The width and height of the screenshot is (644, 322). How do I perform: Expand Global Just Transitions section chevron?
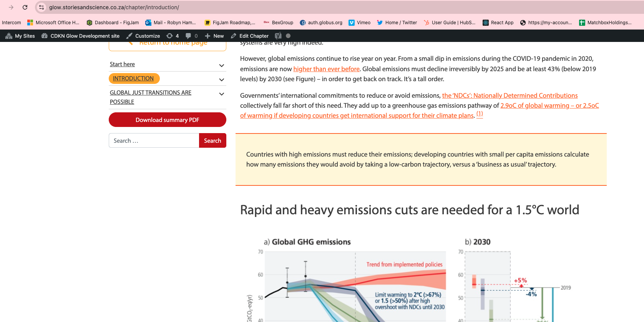coord(221,94)
